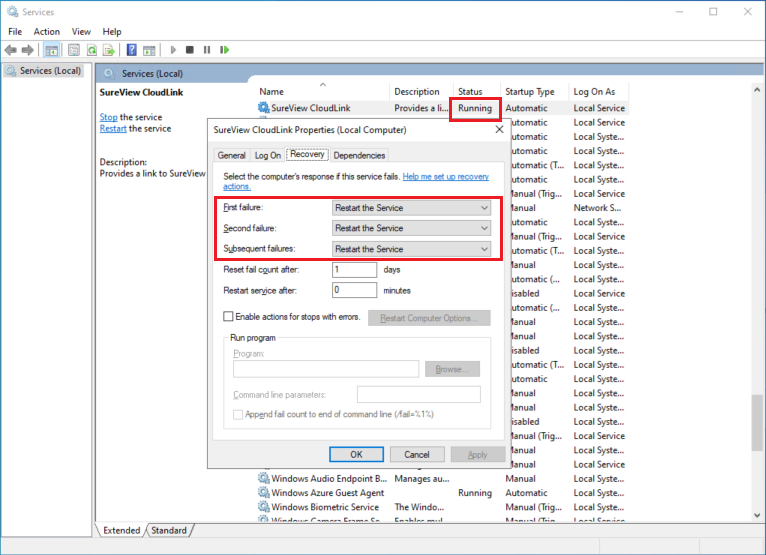Switch to the Dependencies tab
This screenshot has width=766, height=555.
360,155
